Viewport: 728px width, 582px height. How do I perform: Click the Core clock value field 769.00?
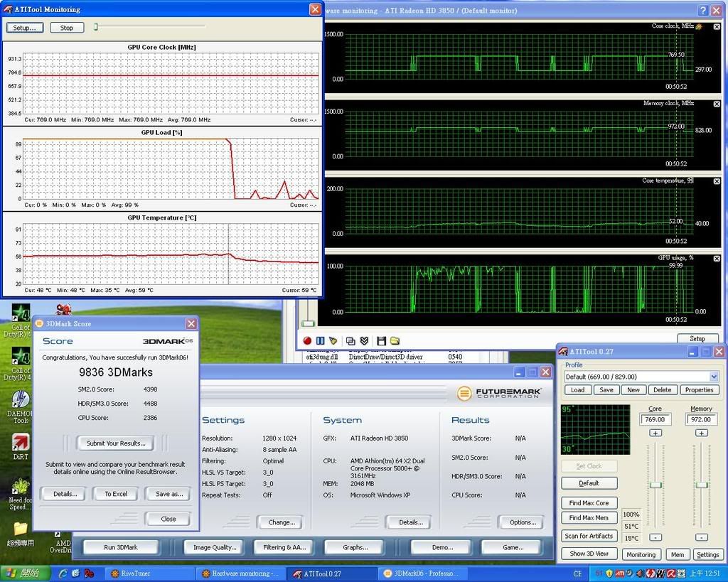655,419
